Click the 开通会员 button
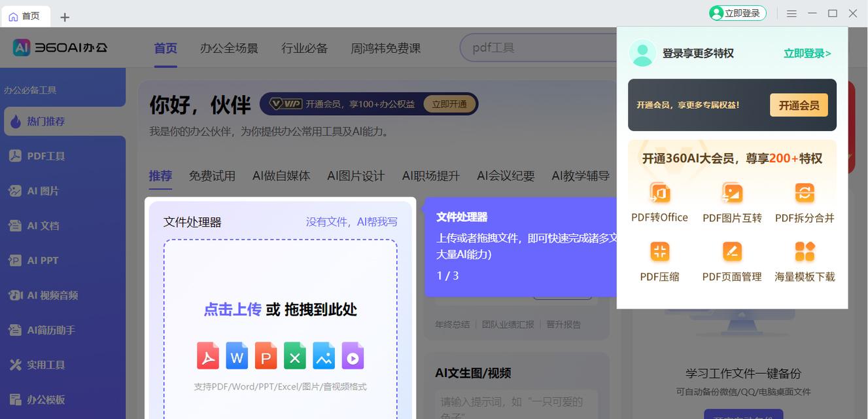The image size is (868, 419). click(799, 105)
